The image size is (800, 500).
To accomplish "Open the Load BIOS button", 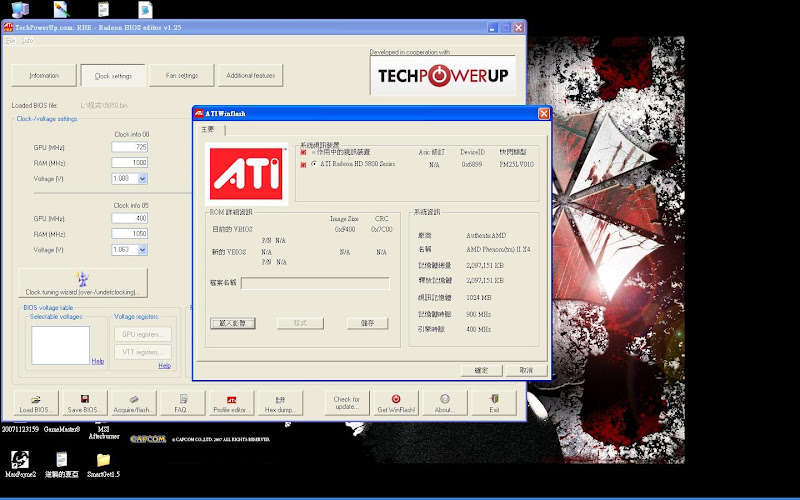I will [x=36, y=403].
